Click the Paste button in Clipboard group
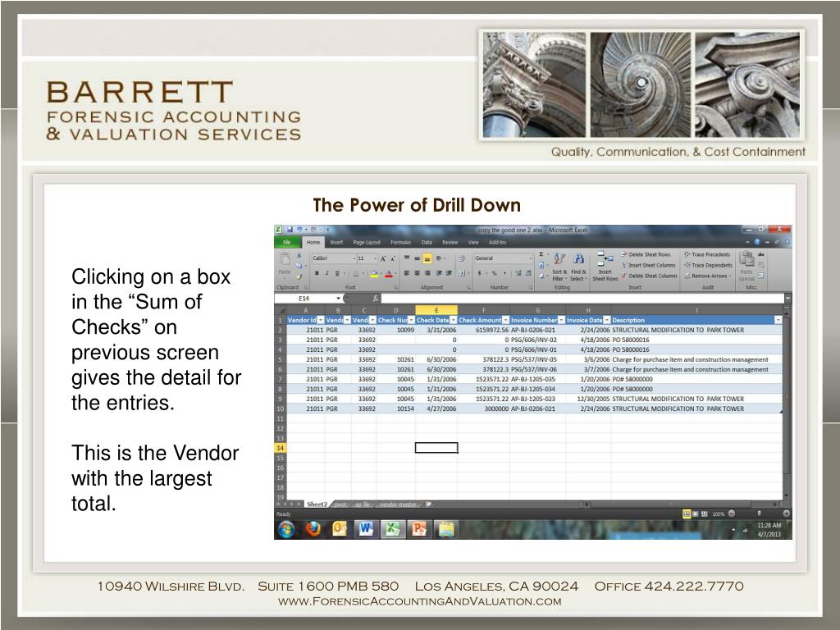This screenshot has height=630, width=840. pos(285,265)
